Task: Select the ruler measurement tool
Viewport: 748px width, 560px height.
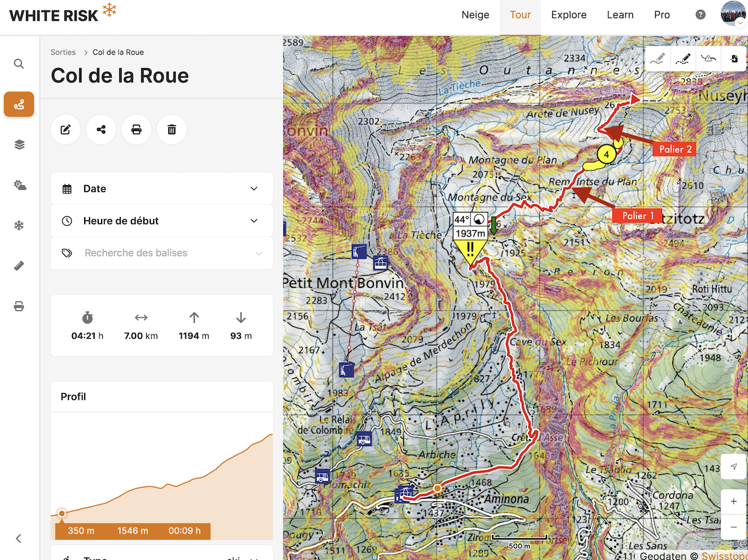Action: click(19, 266)
